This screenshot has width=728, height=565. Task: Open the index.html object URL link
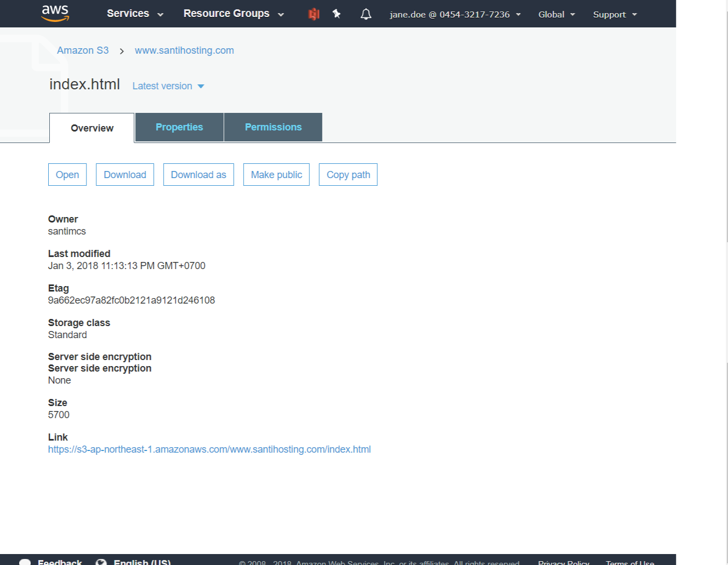pos(209,449)
